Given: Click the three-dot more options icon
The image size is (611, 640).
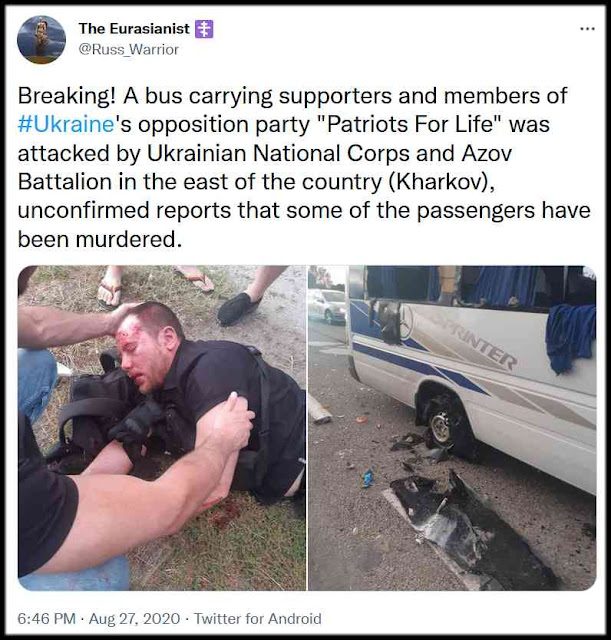Looking at the screenshot, I should tap(587, 29).
